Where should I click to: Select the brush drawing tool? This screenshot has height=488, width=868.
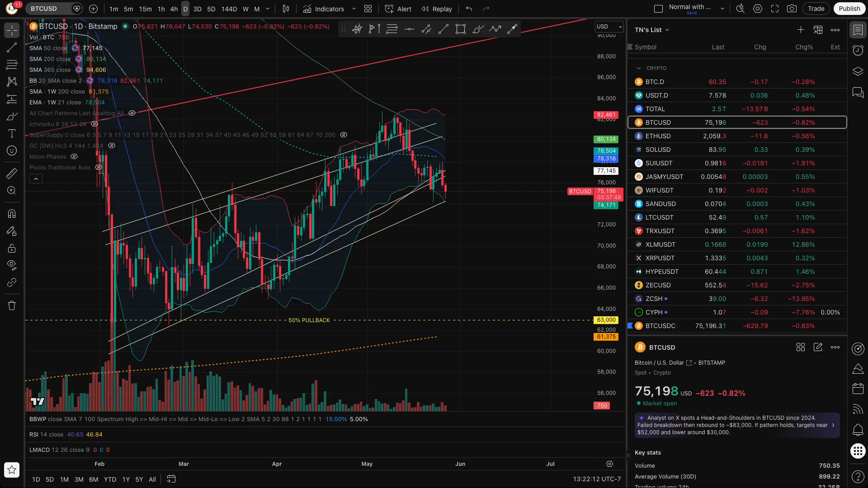[12, 116]
